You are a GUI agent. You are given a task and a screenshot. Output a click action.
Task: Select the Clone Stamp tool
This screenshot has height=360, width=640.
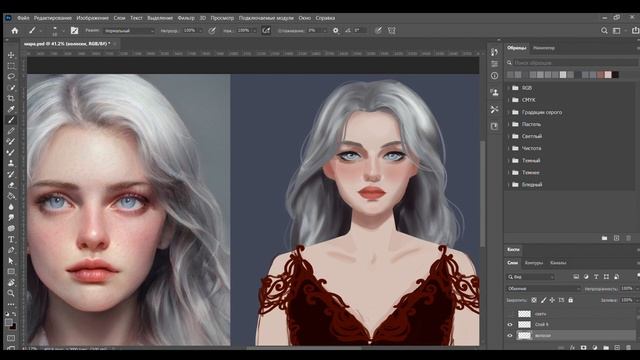[11, 163]
